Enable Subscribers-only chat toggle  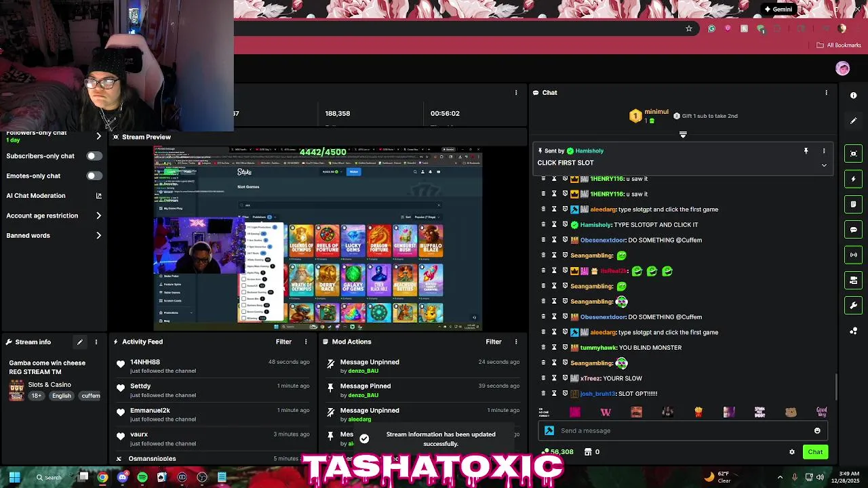[x=94, y=156]
